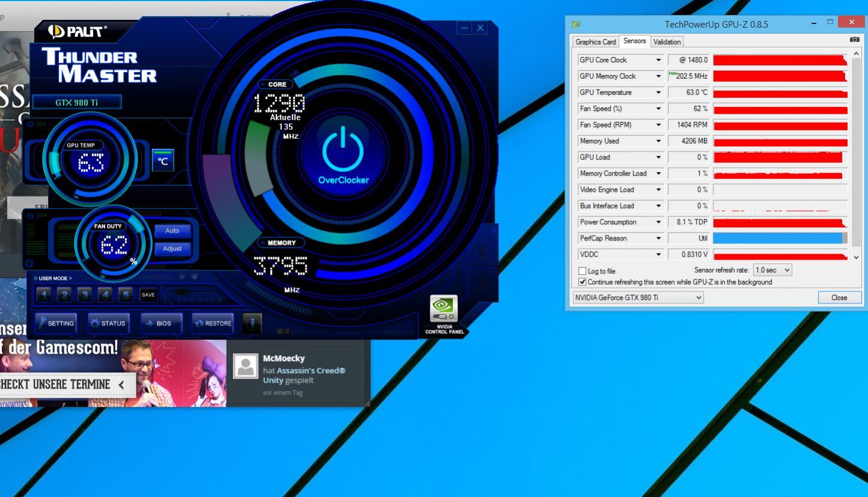This screenshot has height=497, width=868.
Task: Click the GPU Temperature value 63.0 °C
Action: pyautogui.click(x=689, y=93)
